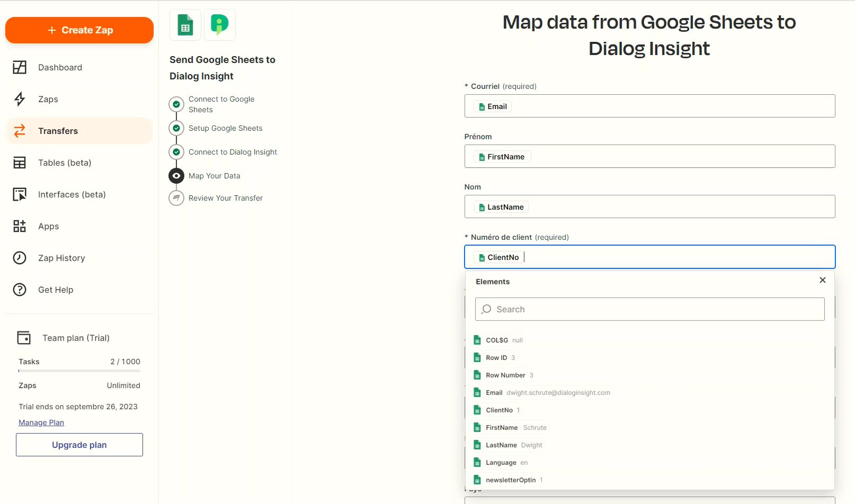The width and height of the screenshot is (855, 504).
Task: Click the Get Help question mark icon
Action: [x=20, y=290]
